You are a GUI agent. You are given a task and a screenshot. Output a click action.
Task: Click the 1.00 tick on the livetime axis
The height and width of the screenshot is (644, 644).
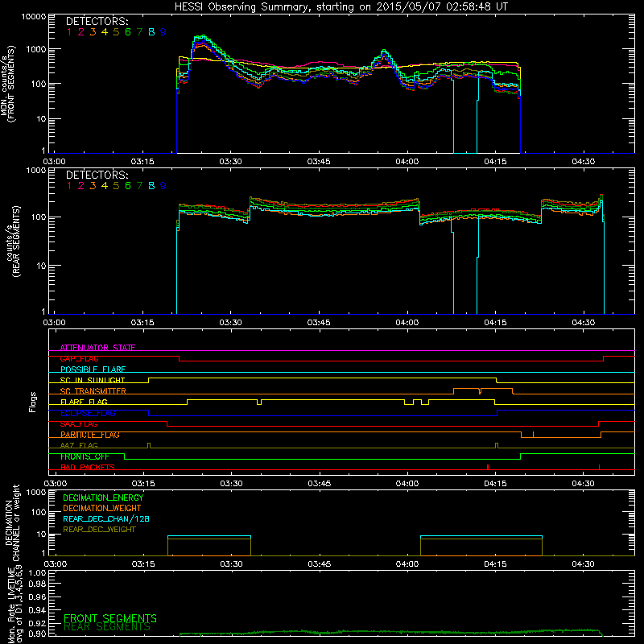[38, 573]
